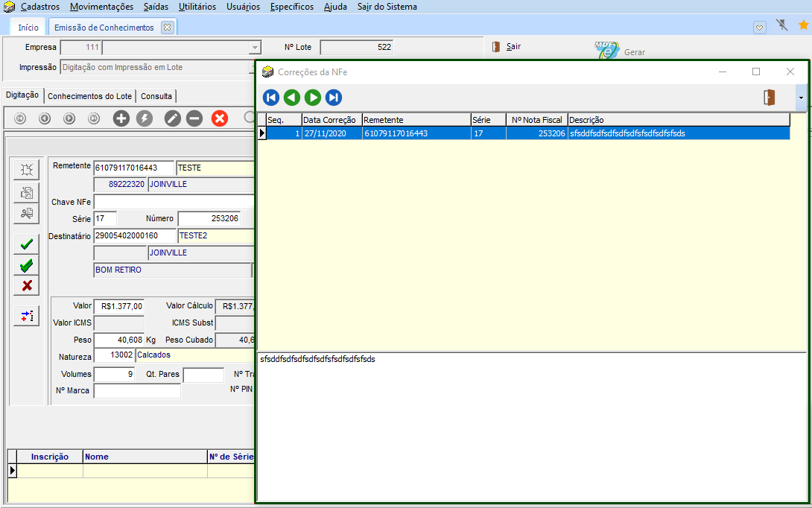The image size is (812, 508).
Task: Click the Valor field R$1.377,00
Action: point(119,306)
